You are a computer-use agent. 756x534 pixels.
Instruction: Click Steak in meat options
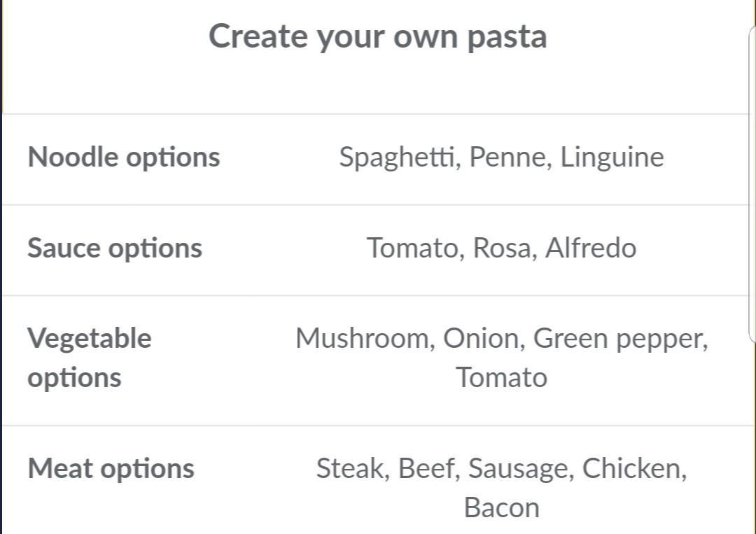tap(351, 469)
